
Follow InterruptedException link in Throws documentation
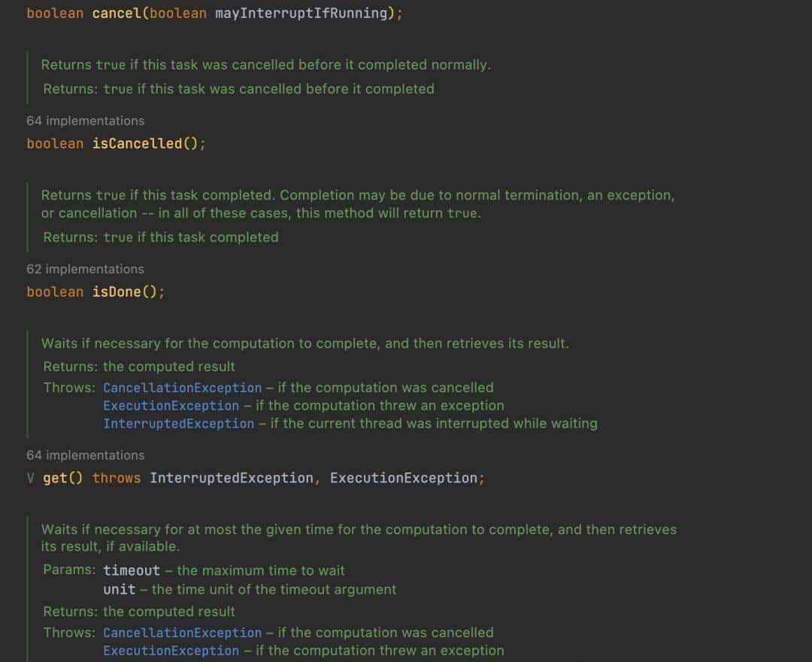[178, 424]
